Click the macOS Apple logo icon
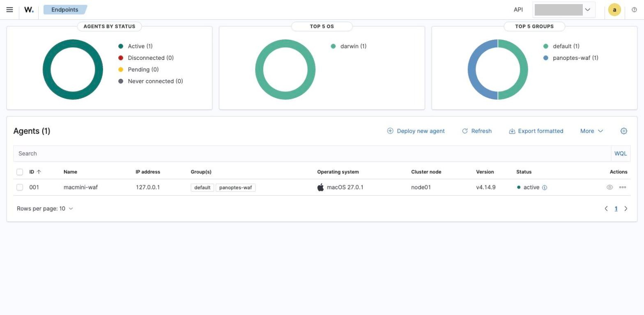The image size is (644, 315). pos(320,187)
